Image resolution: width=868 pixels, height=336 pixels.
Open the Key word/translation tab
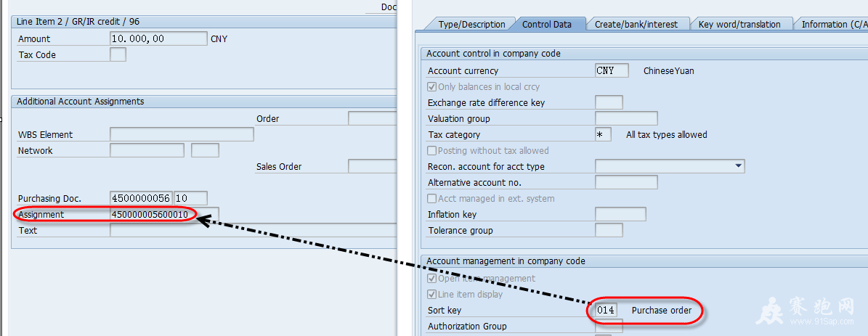(x=739, y=25)
